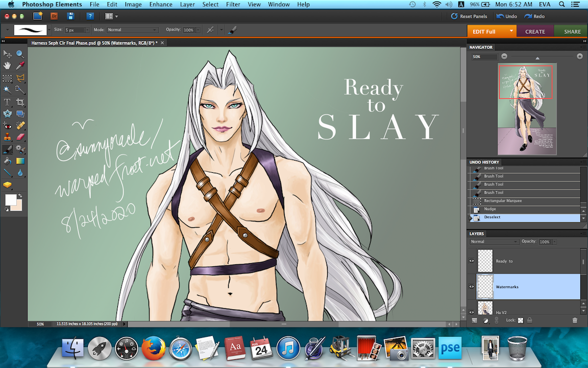Select the Eraser tool

click(20, 137)
